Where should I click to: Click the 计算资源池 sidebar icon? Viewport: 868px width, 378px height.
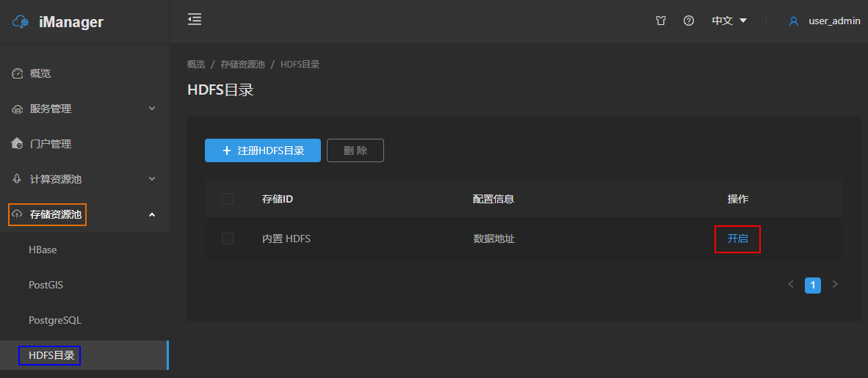point(18,179)
